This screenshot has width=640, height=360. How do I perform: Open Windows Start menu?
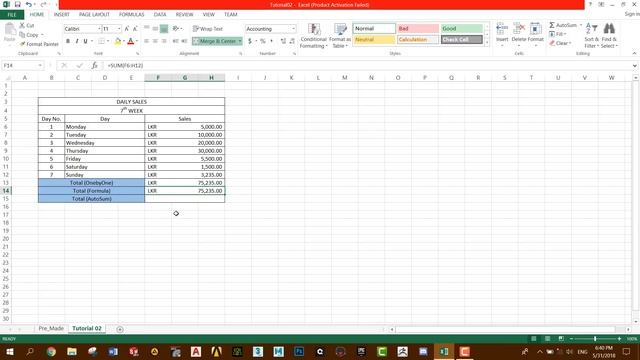(10, 351)
